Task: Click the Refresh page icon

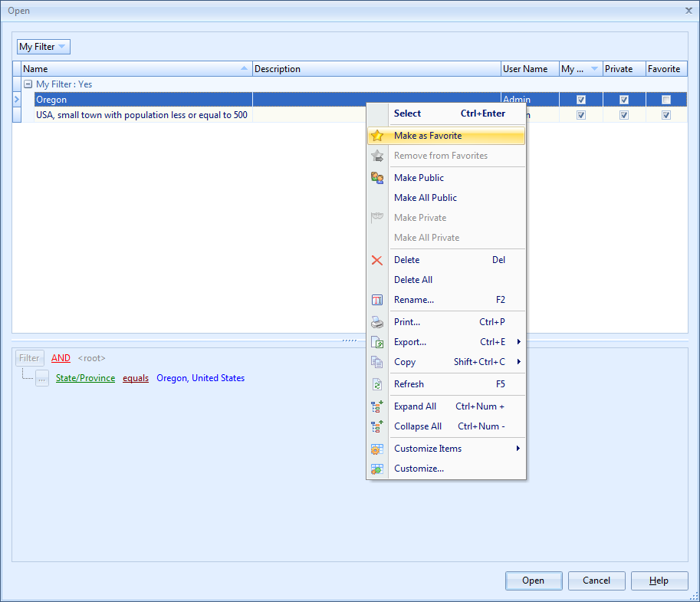Action: pos(377,384)
